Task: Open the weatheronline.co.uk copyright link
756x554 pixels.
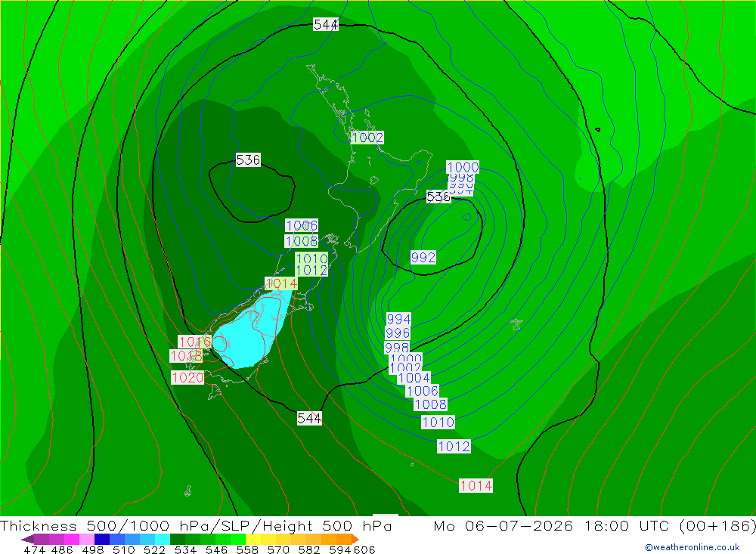Action: click(692, 547)
